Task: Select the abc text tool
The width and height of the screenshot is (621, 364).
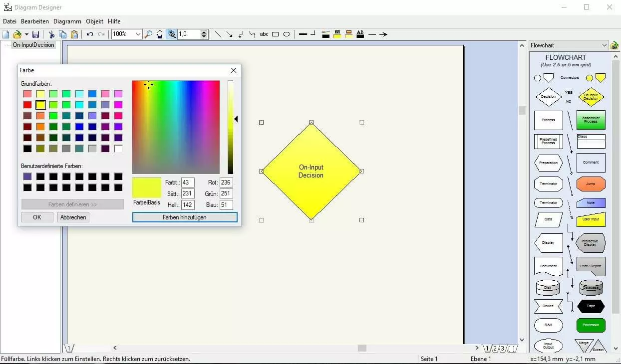Action: 264,34
